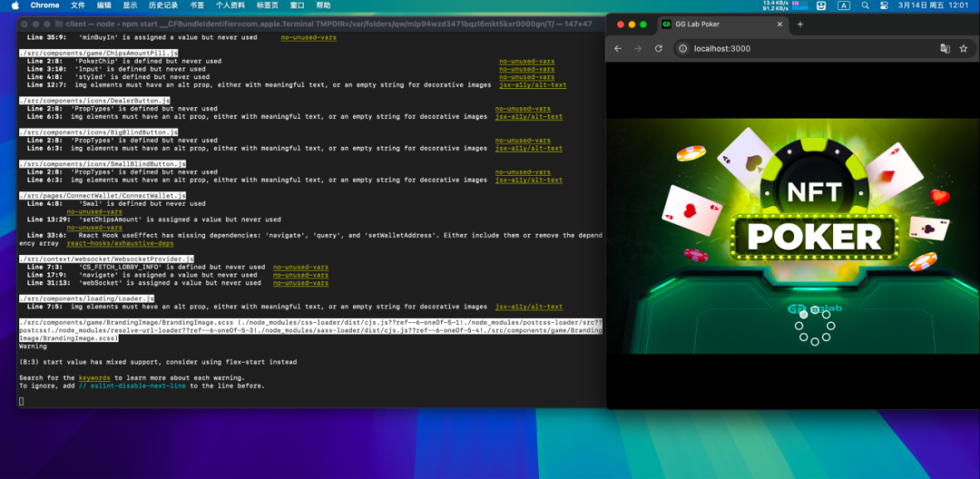Click ./src/components/icons/BigBlindButton.js file path
This screenshot has width=980, height=479.
[x=98, y=132]
